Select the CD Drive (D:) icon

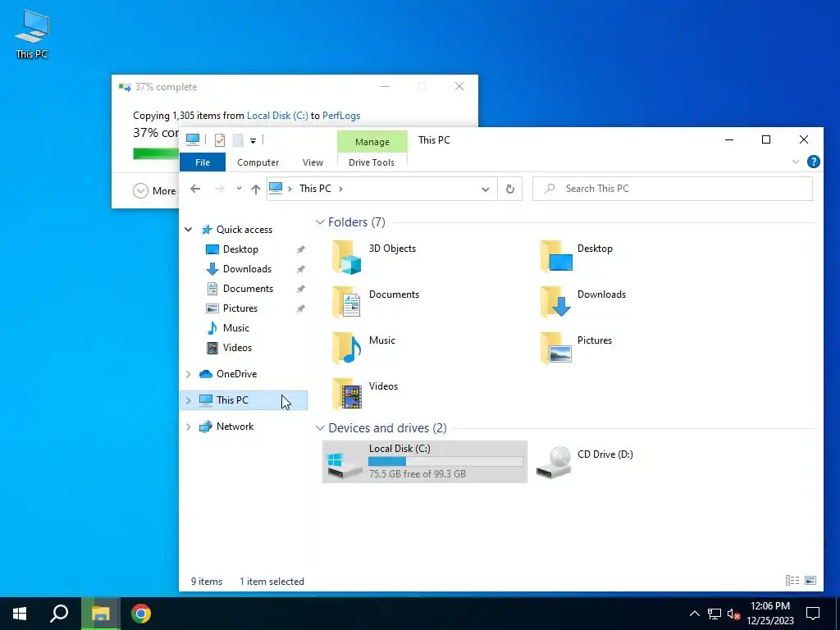[554, 463]
